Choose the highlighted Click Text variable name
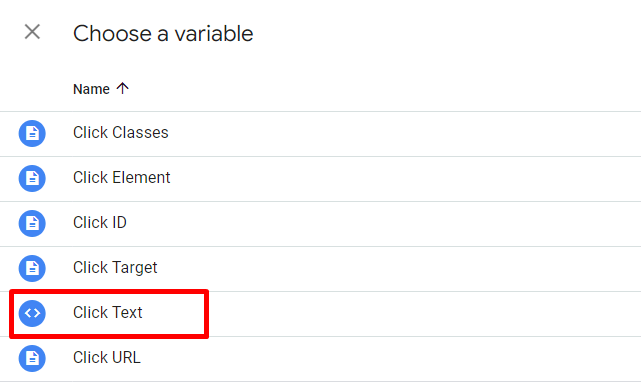Image resolution: width=641 pixels, height=382 pixels. pos(108,312)
